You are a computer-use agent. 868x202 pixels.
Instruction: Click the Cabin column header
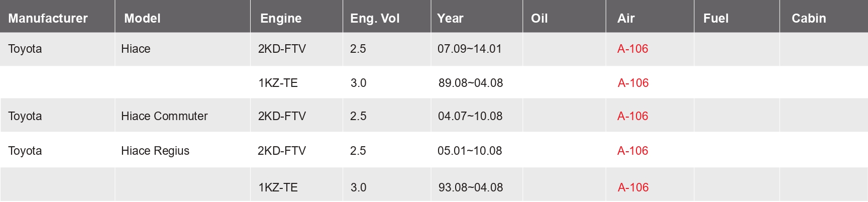pos(809,19)
